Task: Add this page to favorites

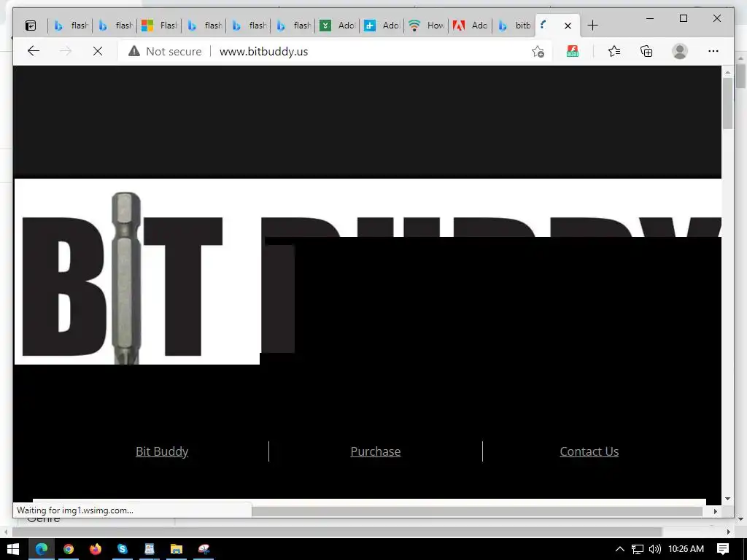Action: pyautogui.click(x=538, y=52)
